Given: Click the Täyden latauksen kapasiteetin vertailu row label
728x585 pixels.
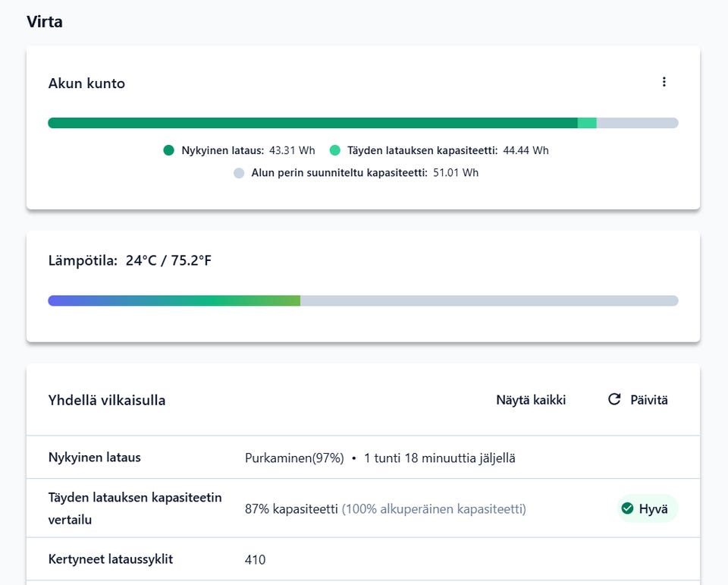Looking at the screenshot, I should (135, 508).
